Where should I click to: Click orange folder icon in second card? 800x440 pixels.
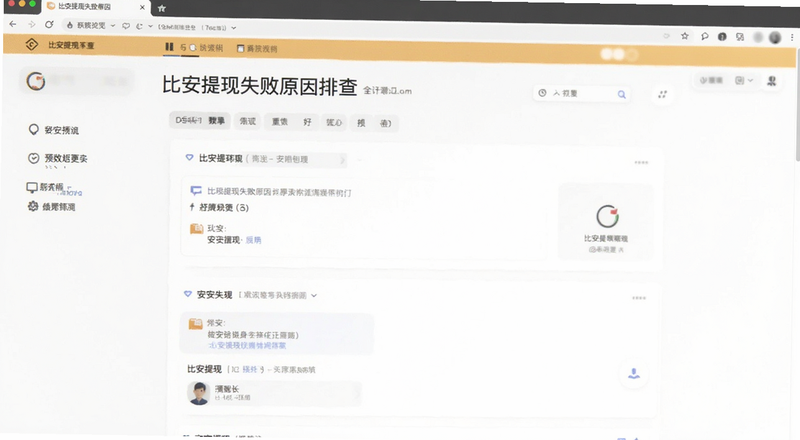196,324
